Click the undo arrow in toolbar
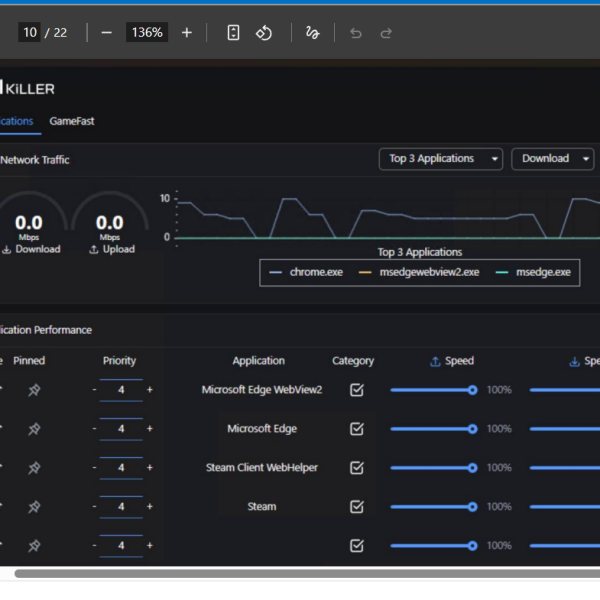This screenshot has width=600, height=600. 356,33
